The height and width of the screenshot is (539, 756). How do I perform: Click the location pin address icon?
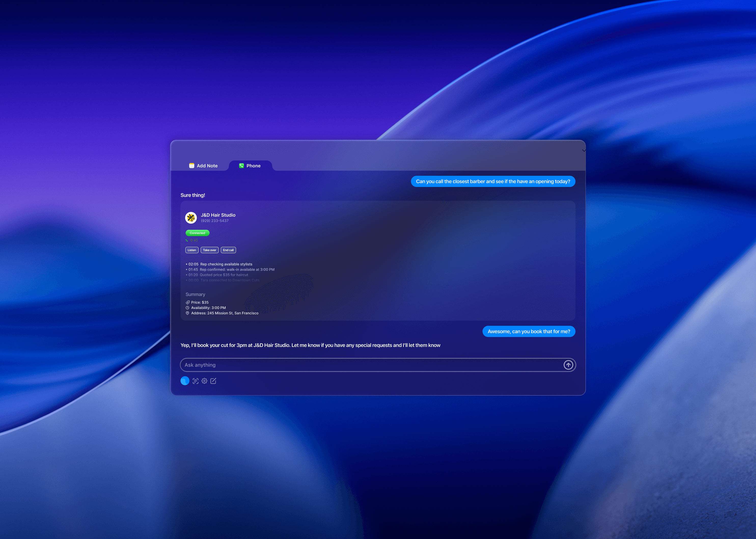[x=187, y=313]
